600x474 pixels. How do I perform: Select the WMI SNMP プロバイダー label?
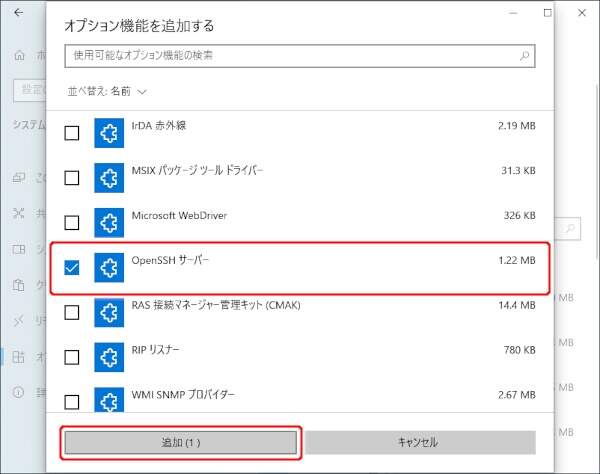(x=183, y=394)
